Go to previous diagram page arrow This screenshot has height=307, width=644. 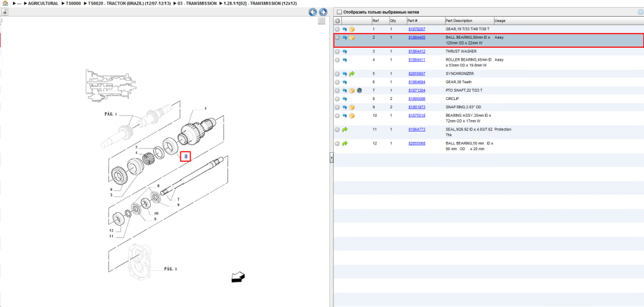point(313,12)
